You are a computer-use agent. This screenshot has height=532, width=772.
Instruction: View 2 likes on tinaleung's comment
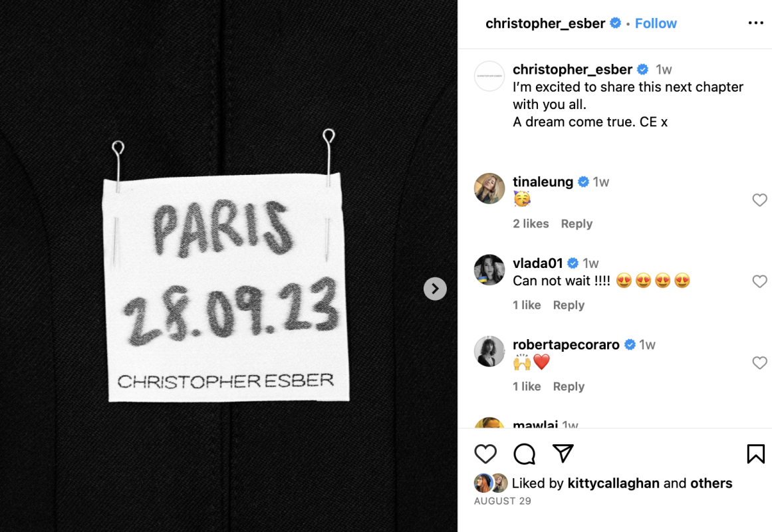pos(531,223)
